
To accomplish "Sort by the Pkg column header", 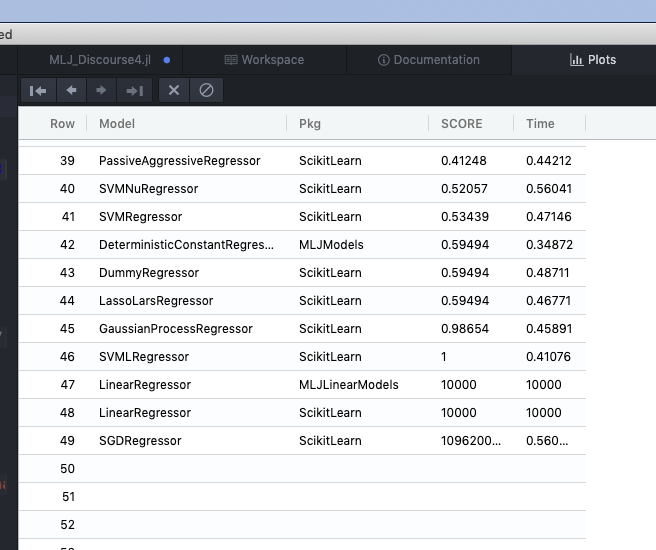I will click(x=310, y=124).
